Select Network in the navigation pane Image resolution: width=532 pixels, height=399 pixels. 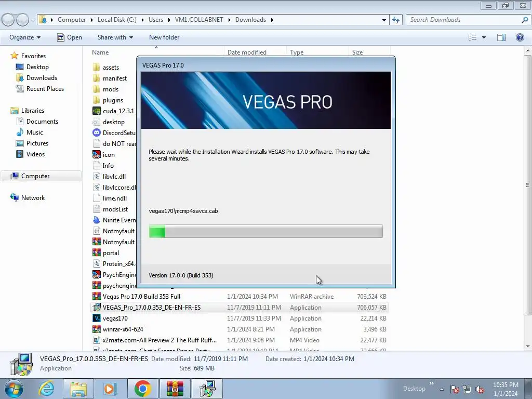[x=33, y=198]
